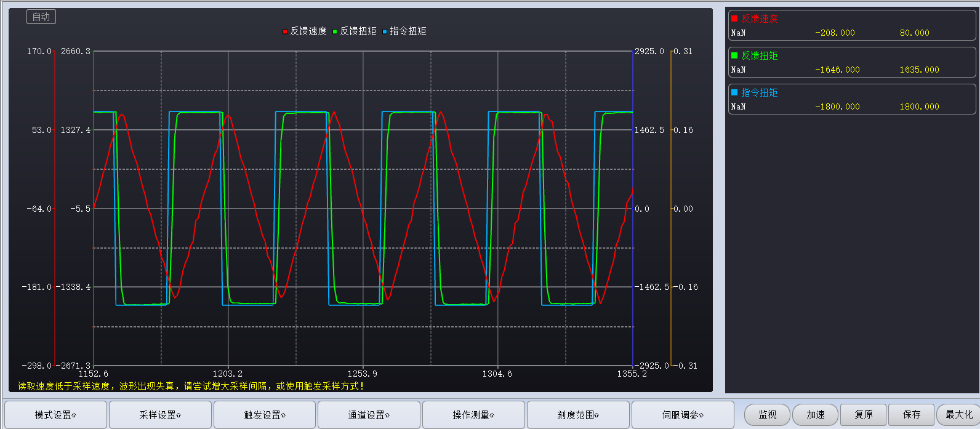Click the blue color square in 指令扭矩 panel
This screenshot has height=429, width=980.
[734, 92]
